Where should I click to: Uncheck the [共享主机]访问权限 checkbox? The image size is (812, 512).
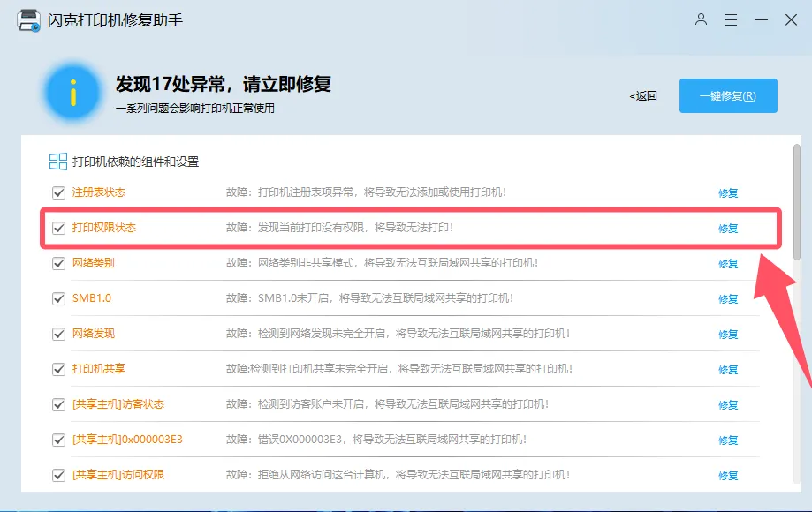(58, 475)
